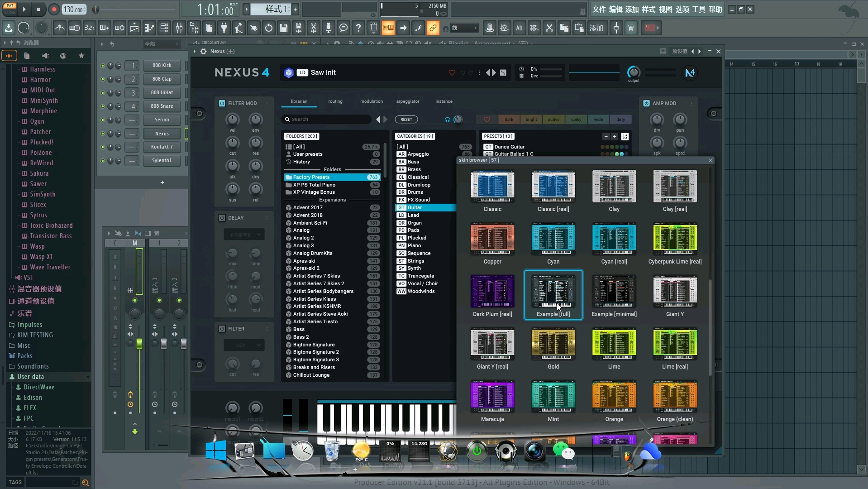
Task: Switch to the routing tab in Nexus
Action: click(x=335, y=101)
